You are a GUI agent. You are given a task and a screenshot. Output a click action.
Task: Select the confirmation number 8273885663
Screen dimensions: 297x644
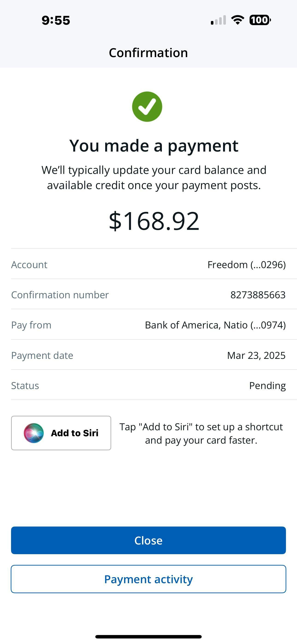(x=258, y=295)
